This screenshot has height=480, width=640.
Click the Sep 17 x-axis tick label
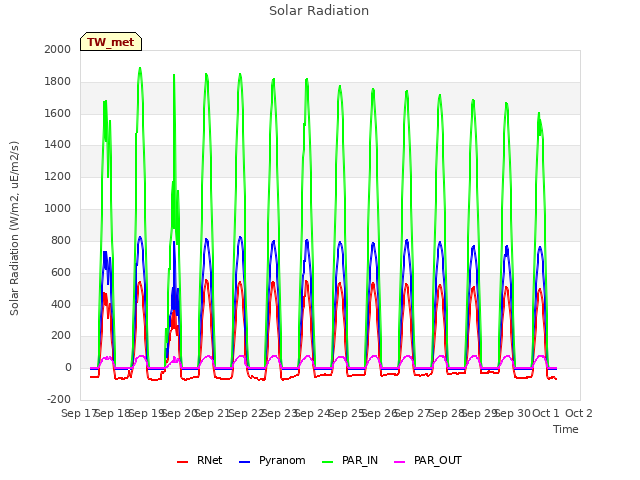click(78, 413)
